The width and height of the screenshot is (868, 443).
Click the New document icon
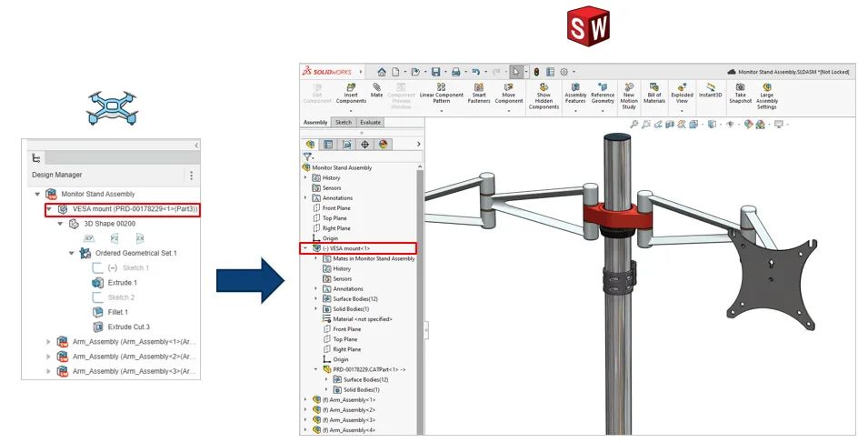pyautogui.click(x=395, y=72)
